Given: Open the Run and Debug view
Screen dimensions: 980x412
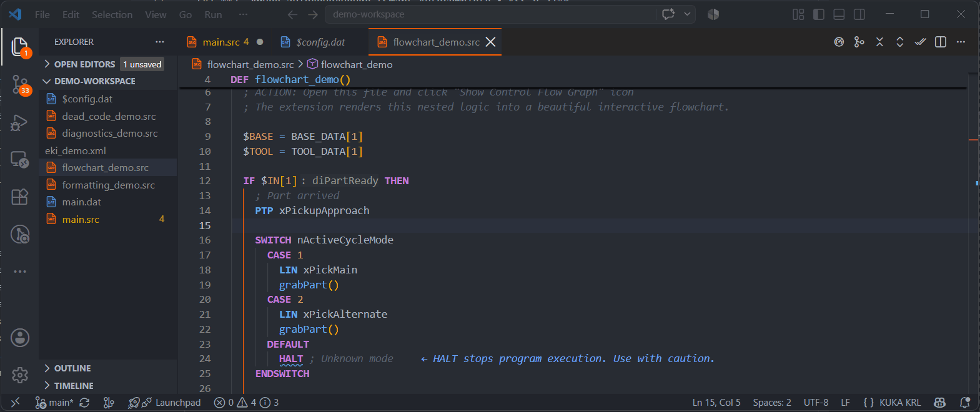Looking at the screenshot, I should coord(20,122).
